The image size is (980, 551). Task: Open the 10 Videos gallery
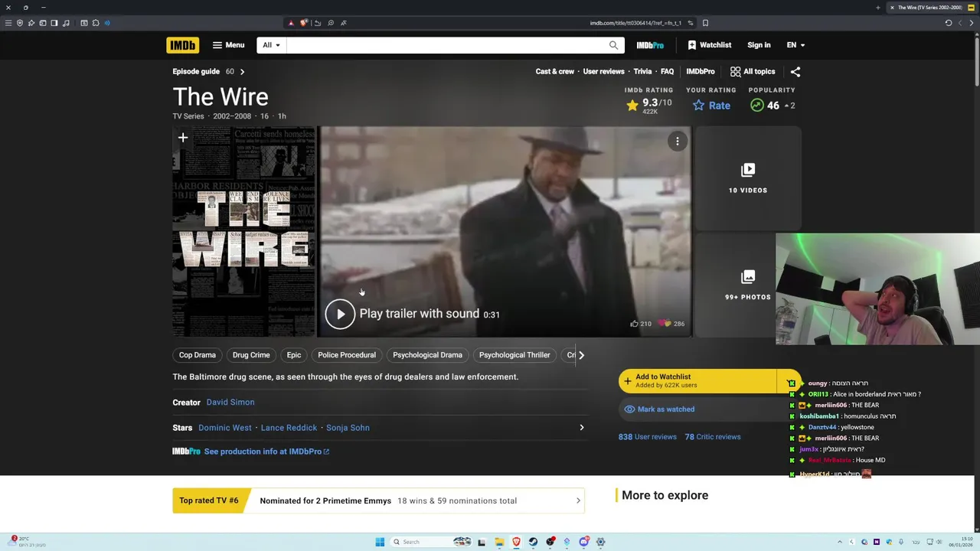pos(748,178)
